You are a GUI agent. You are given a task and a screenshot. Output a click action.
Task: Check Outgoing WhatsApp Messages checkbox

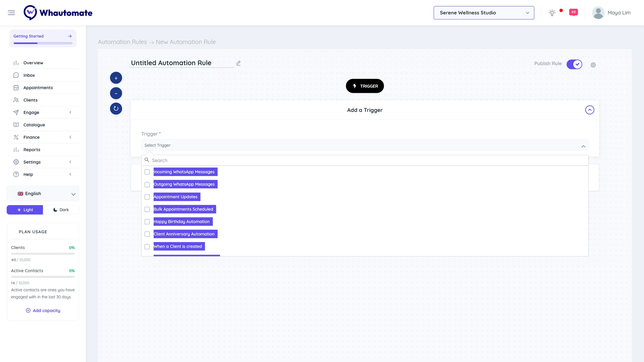pos(147,185)
